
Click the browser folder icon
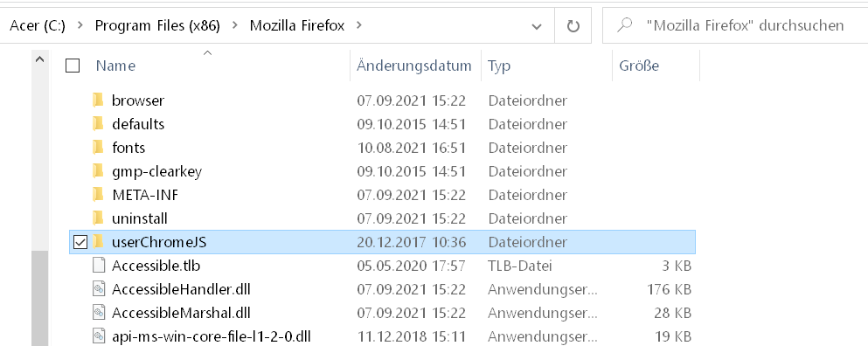98,100
